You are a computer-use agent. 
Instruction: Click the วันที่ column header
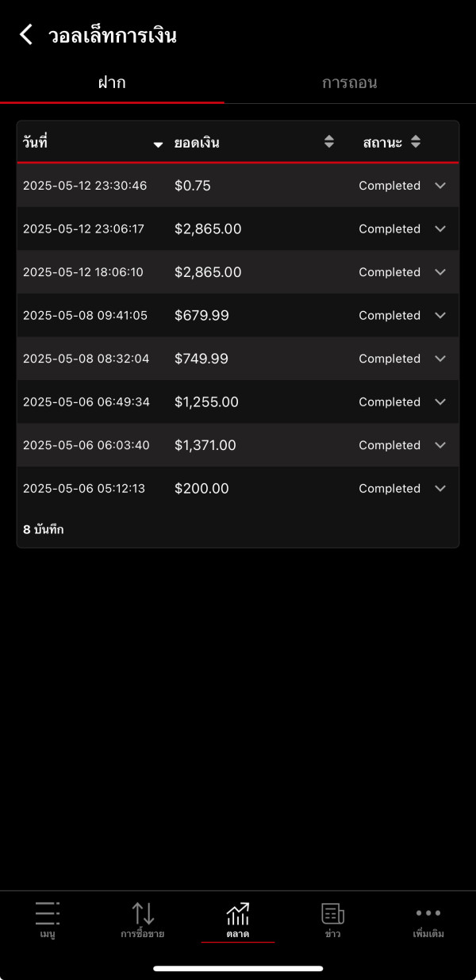click(x=36, y=143)
